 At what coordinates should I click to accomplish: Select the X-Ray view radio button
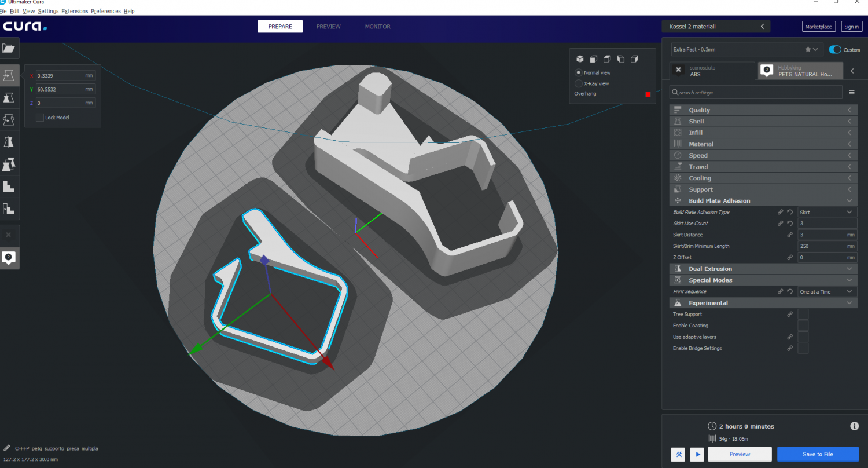579,83
